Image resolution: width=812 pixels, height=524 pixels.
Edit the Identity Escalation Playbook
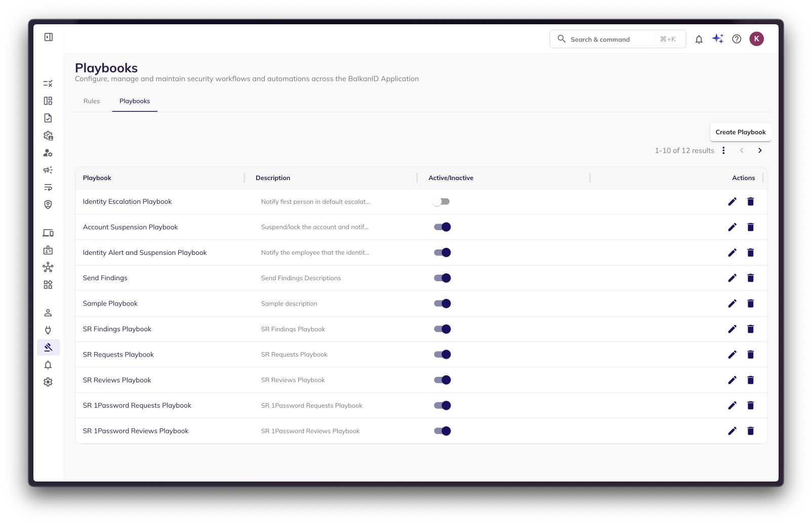pyautogui.click(x=732, y=202)
